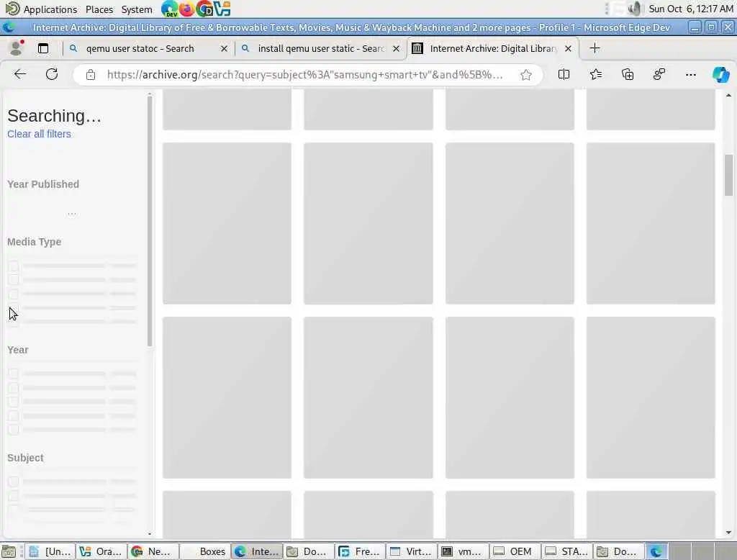Switch to 'Inte…' Edge taskbar window

point(257,551)
